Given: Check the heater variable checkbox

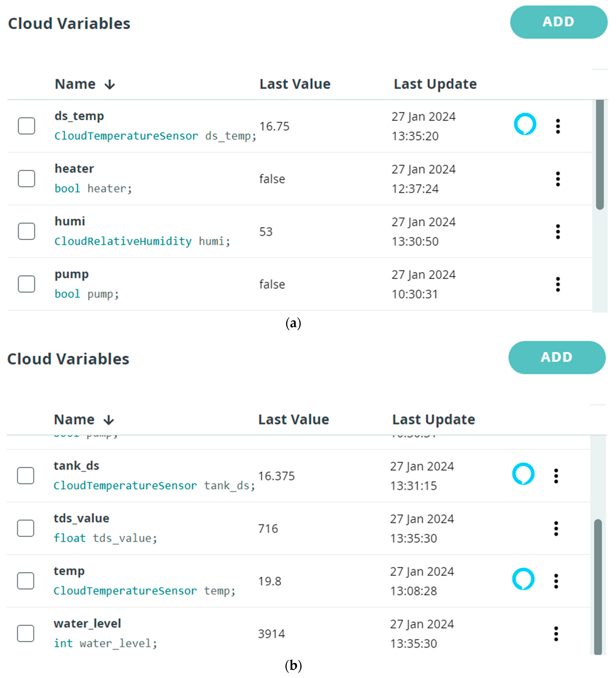Looking at the screenshot, I should coord(27,179).
